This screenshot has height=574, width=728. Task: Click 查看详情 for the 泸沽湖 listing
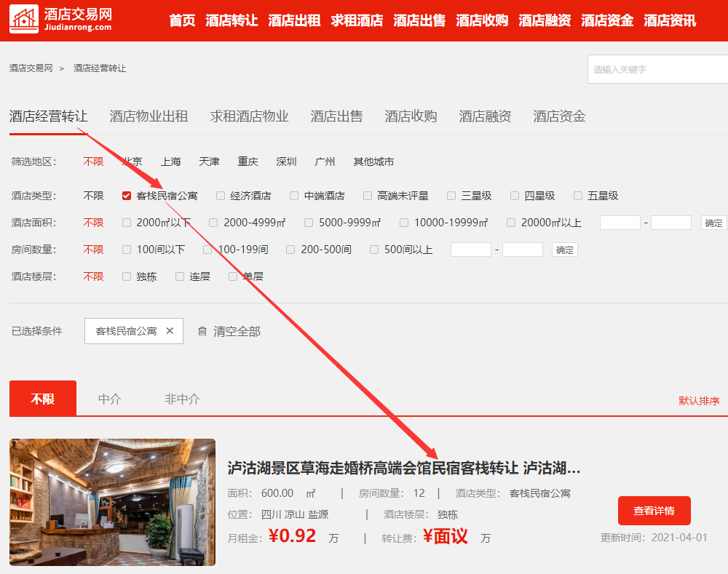pos(654,511)
